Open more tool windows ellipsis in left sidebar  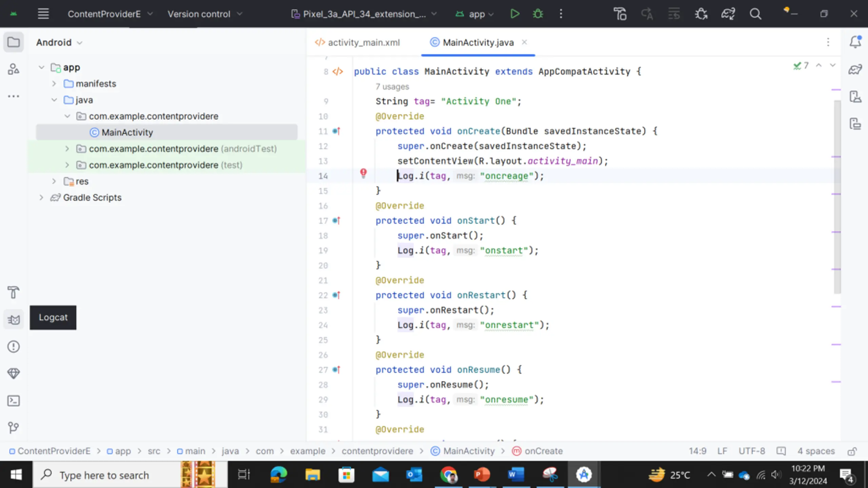(x=14, y=96)
